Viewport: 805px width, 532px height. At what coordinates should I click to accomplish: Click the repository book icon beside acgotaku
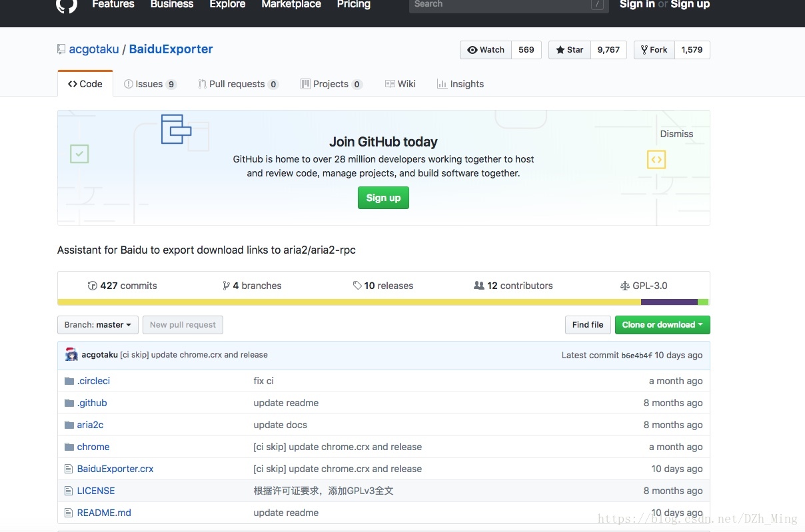pos(61,49)
